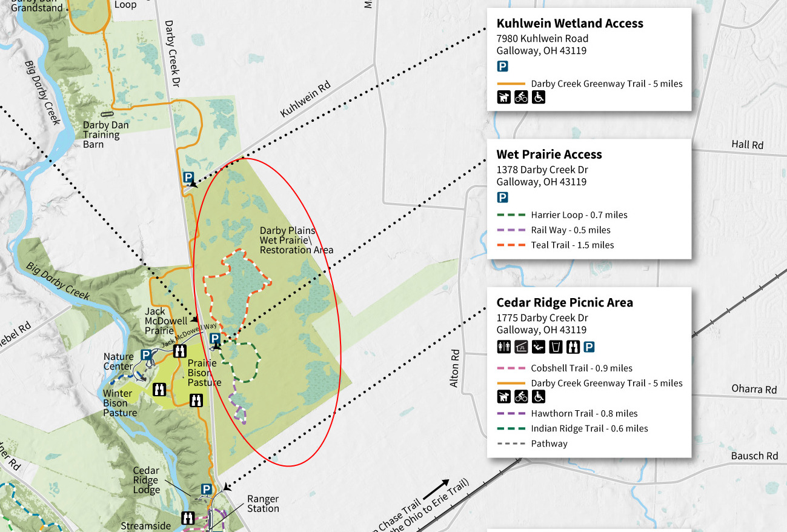Click the "Winter Bison Pasture" label

click(x=119, y=404)
